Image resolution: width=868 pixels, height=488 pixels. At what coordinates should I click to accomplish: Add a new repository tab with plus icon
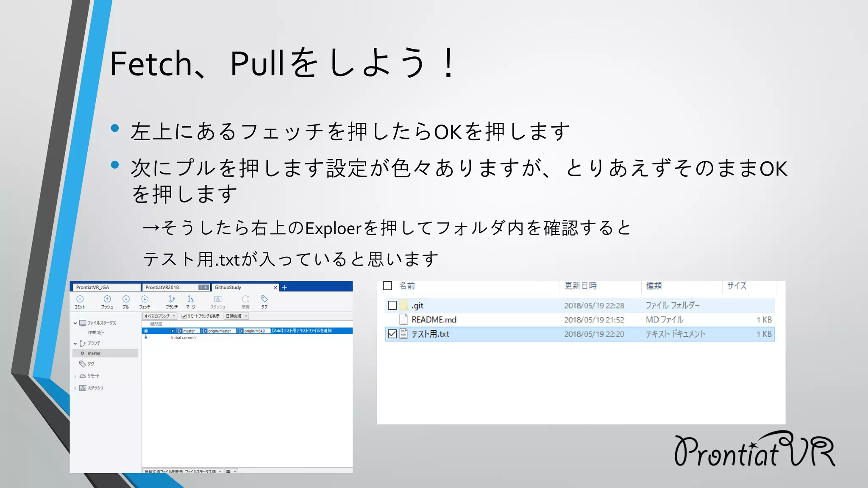point(284,287)
